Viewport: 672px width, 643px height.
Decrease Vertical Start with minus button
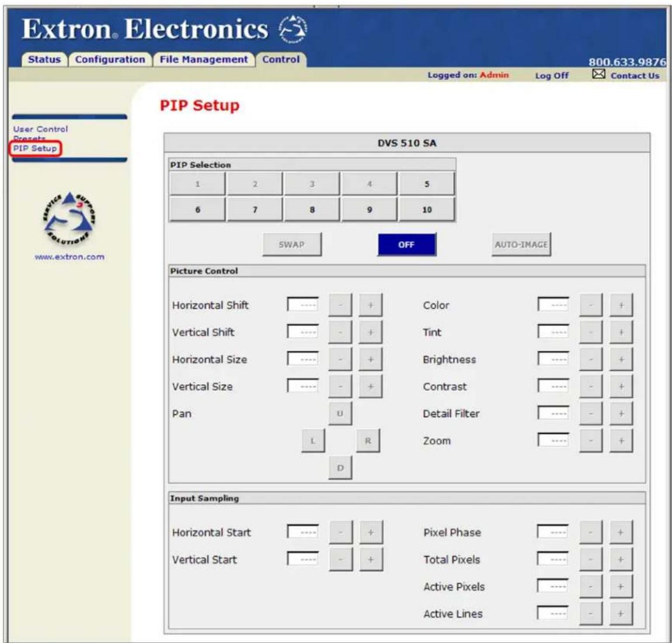point(341,559)
